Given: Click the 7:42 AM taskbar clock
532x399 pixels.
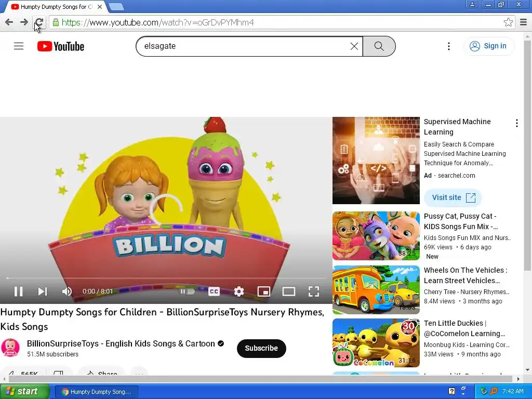Looking at the screenshot, I should (x=513, y=392).
